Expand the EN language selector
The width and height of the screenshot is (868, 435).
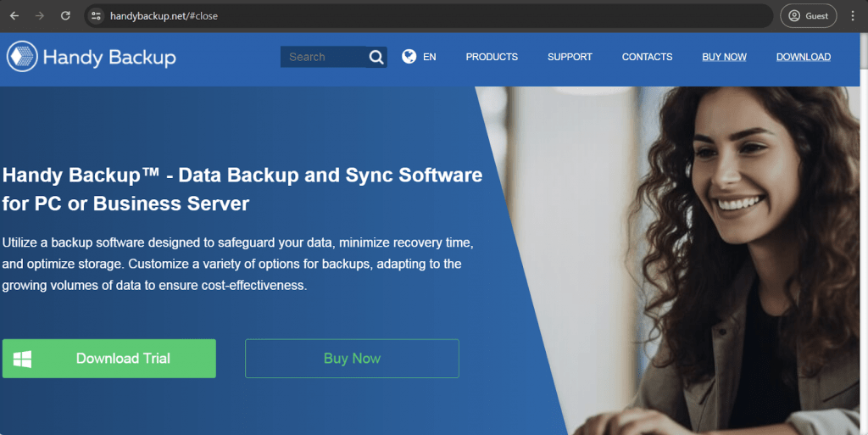[x=430, y=57]
